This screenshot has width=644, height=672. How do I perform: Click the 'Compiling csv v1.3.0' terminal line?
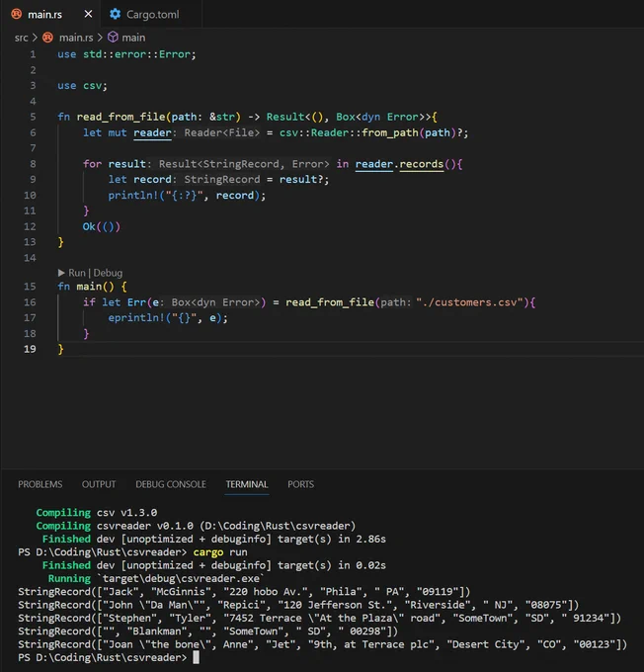pyautogui.click(x=97, y=513)
